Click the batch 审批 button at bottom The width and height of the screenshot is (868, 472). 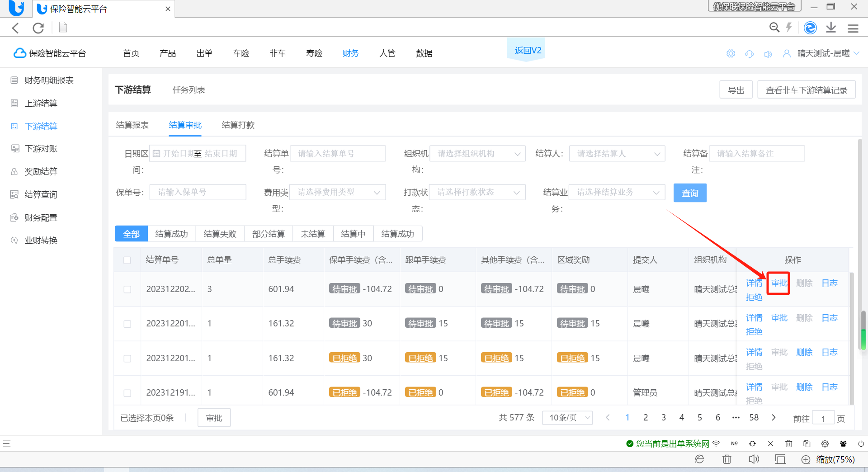click(x=214, y=418)
